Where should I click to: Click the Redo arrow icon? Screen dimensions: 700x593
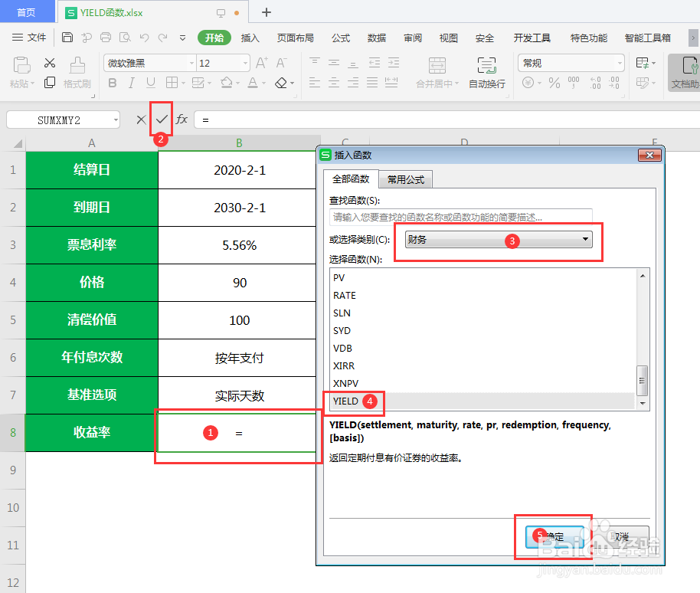pyautogui.click(x=163, y=38)
